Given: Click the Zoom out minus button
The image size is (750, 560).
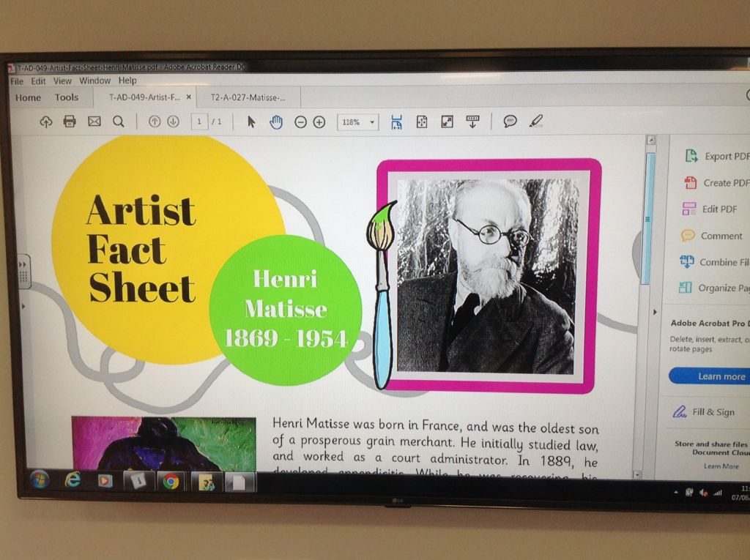Looking at the screenshot, I should 300,122.
